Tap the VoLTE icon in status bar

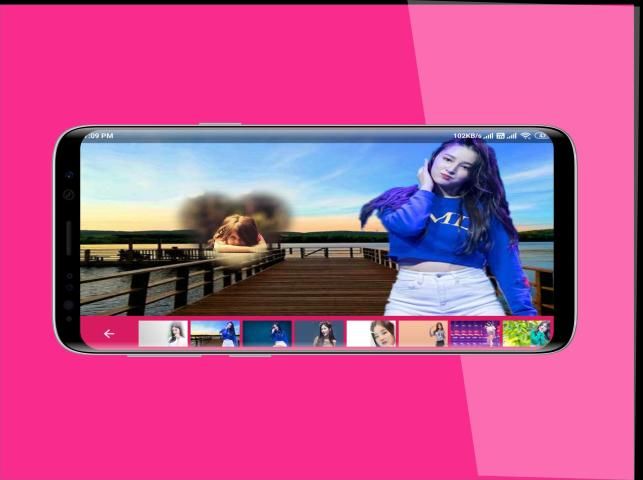[x=500, y=135]
